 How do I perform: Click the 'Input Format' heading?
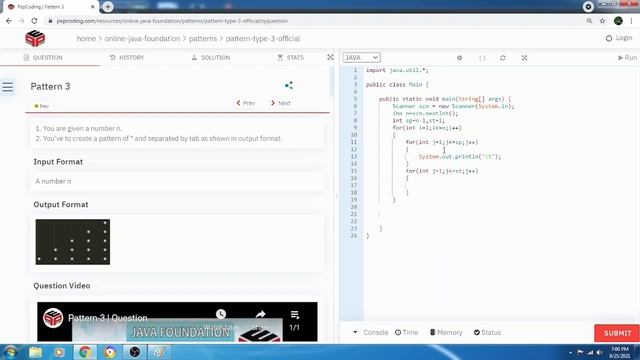click(58, 162)
